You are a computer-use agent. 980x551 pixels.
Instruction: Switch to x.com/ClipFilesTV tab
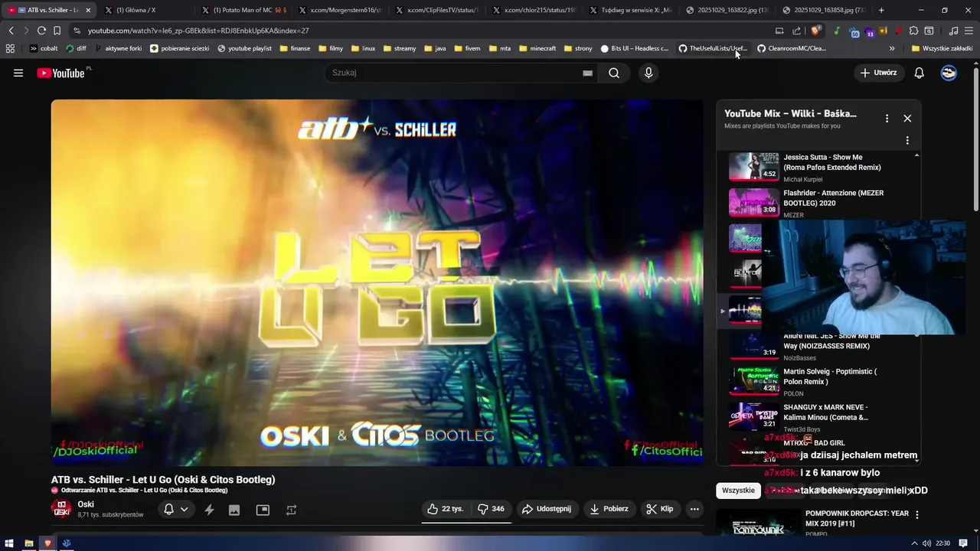point(437,10)
